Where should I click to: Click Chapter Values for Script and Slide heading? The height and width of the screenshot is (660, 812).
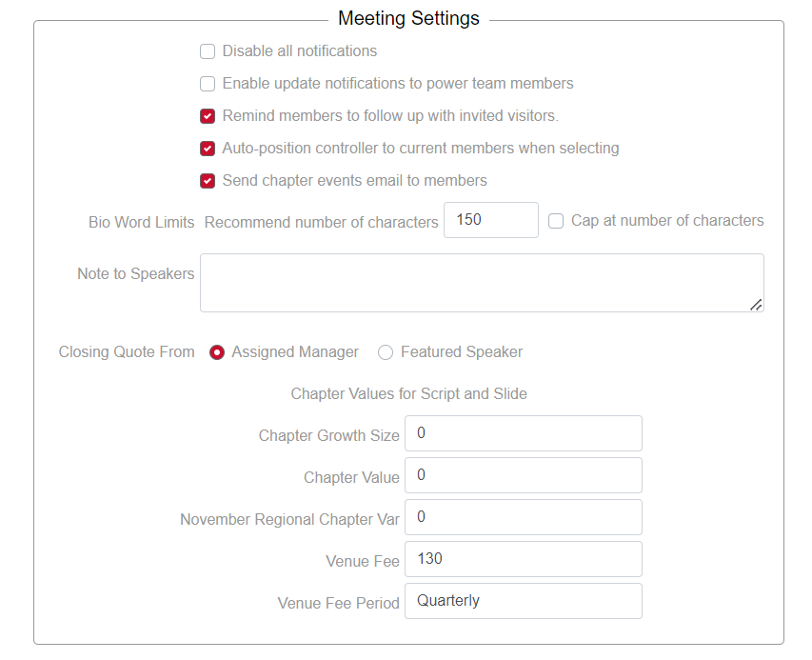coord(408,393)
